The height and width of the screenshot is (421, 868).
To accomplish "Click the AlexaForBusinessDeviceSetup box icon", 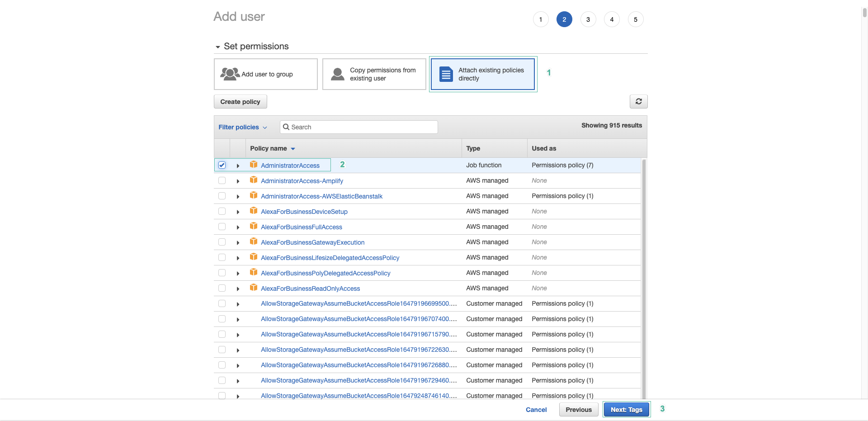I will click(x=254, y=211).
